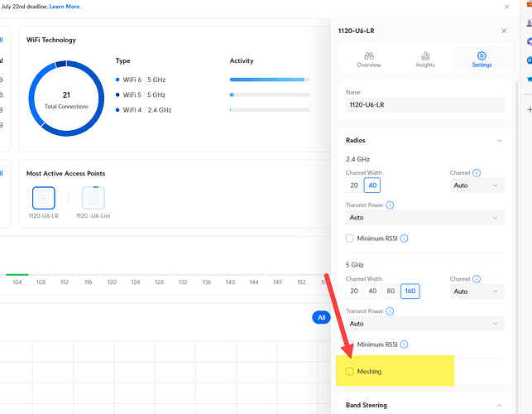This screenshot has height=414, width=532.
Task: Select the 1120-U6-LR access point icon
Action: tap(43, 198)
